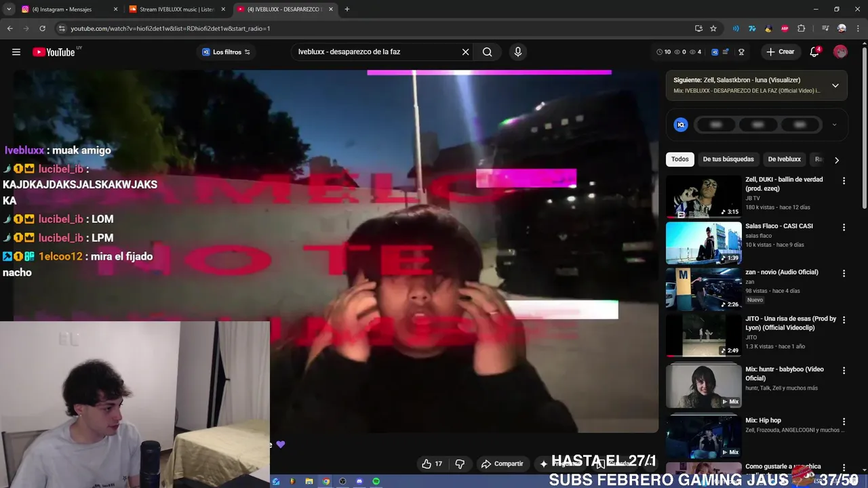Viewport: 868px width, 488px height.
Task: Like the video with thumbs up
Action: point(432,464)
